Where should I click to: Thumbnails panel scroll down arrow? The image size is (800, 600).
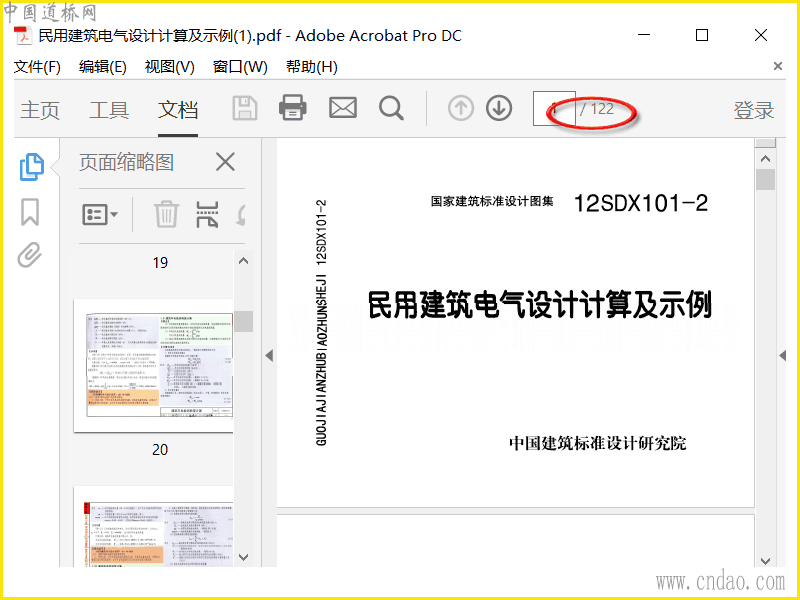(x=243, y=557)
